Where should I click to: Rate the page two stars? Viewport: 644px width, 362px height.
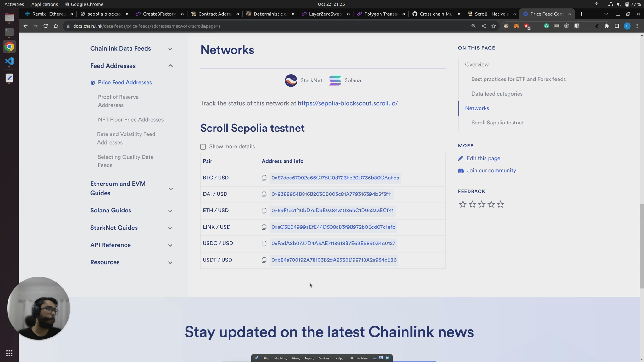click(x=472, y=205)
